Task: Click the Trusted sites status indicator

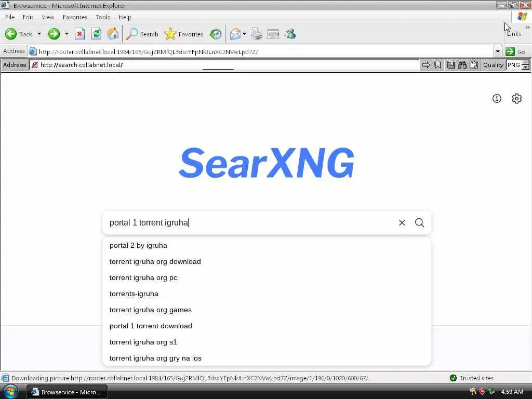Action: pos(472,378)
